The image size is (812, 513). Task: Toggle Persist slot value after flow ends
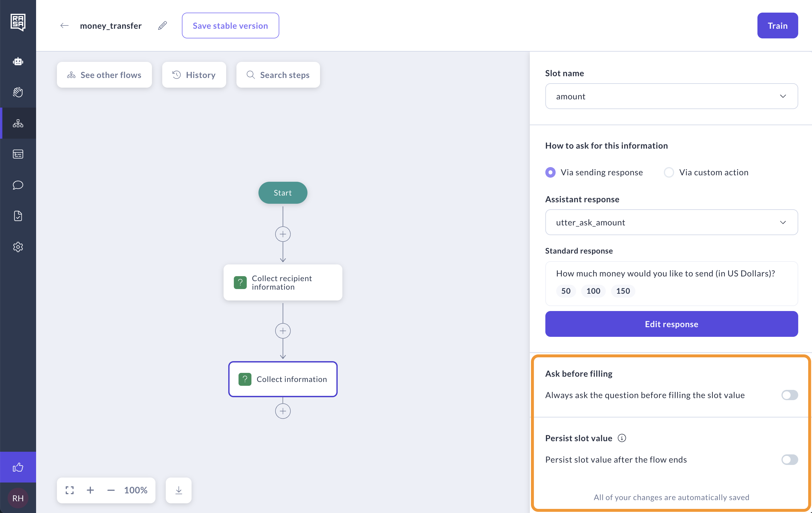pyautogui.click(x=789, y=459)
